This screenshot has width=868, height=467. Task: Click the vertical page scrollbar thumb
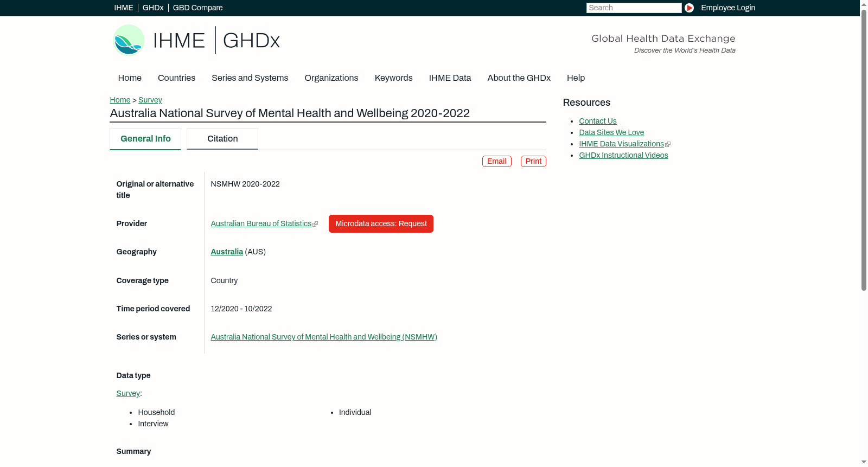coord(864,150)
